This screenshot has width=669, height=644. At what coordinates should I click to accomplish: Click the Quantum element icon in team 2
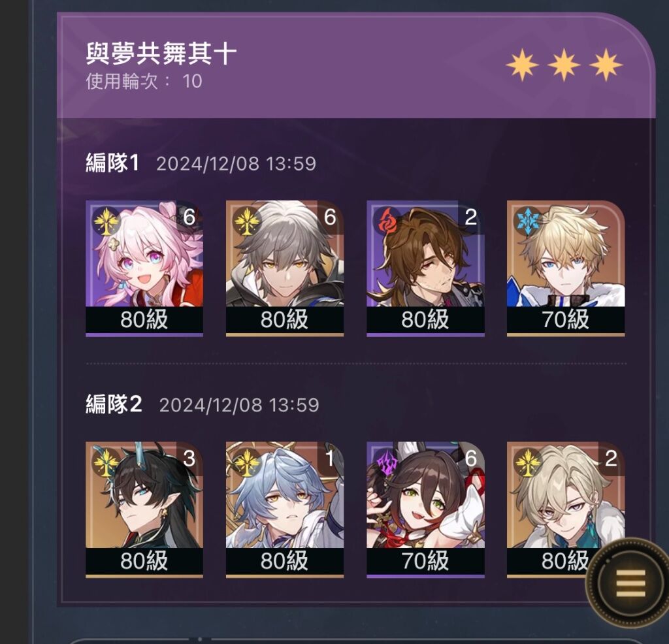point(387,462)
